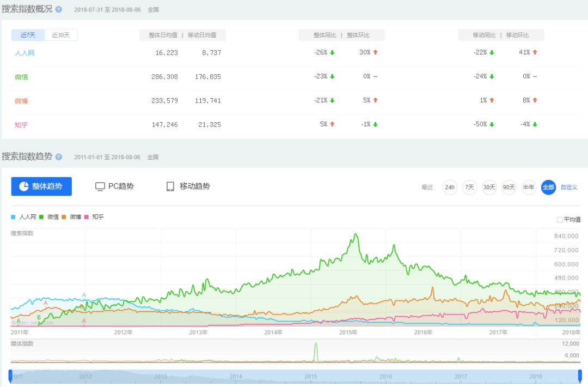Toggle 微信 green legend marker

(42, 217)
